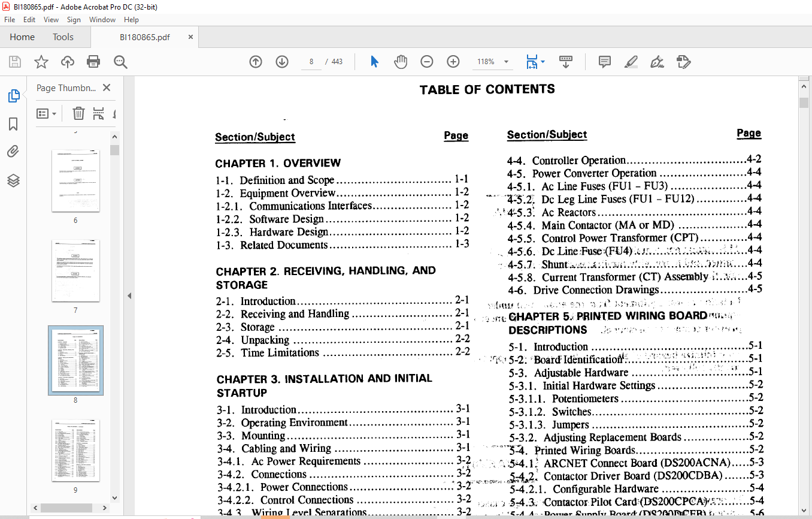Open the Bookmarks pane

coord(13,124)
